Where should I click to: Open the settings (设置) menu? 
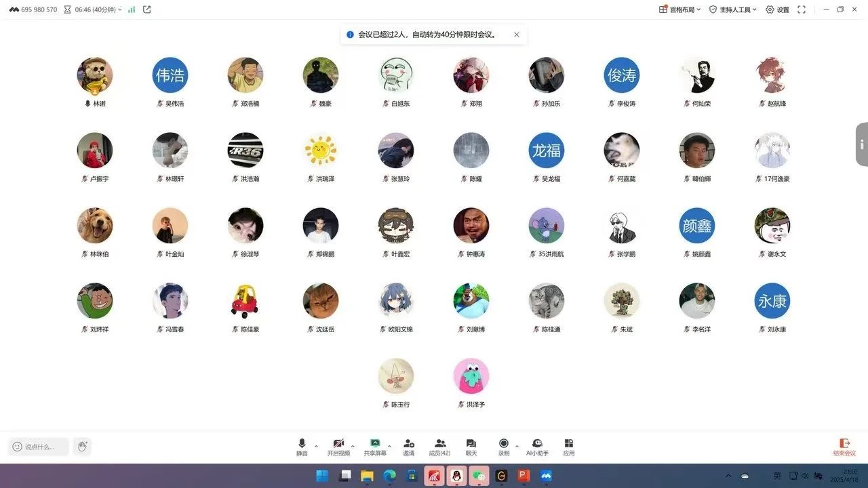click(777, 9)
